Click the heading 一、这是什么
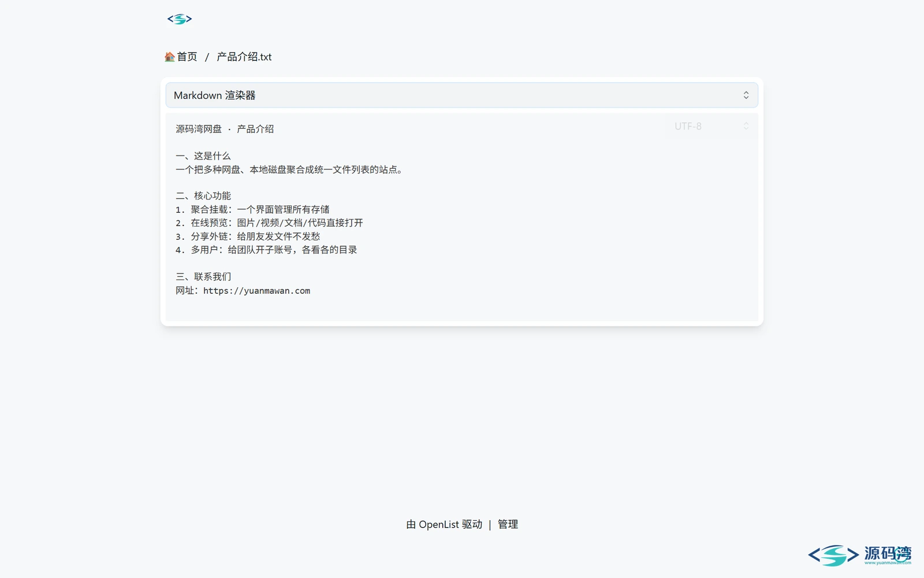The image size is (924, 578). click(203, 156)
